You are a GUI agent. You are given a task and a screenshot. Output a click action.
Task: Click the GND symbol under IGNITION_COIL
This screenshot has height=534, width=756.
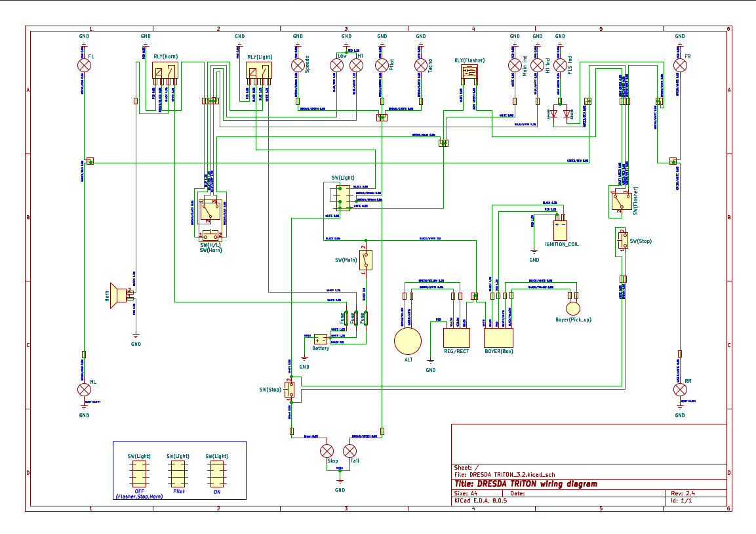[534, 251]
